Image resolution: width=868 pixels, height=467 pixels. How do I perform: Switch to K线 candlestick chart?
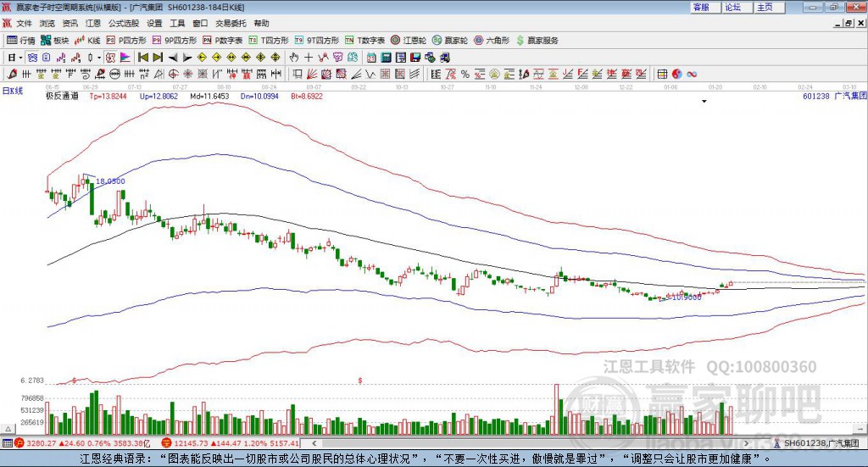coord(87,40)
